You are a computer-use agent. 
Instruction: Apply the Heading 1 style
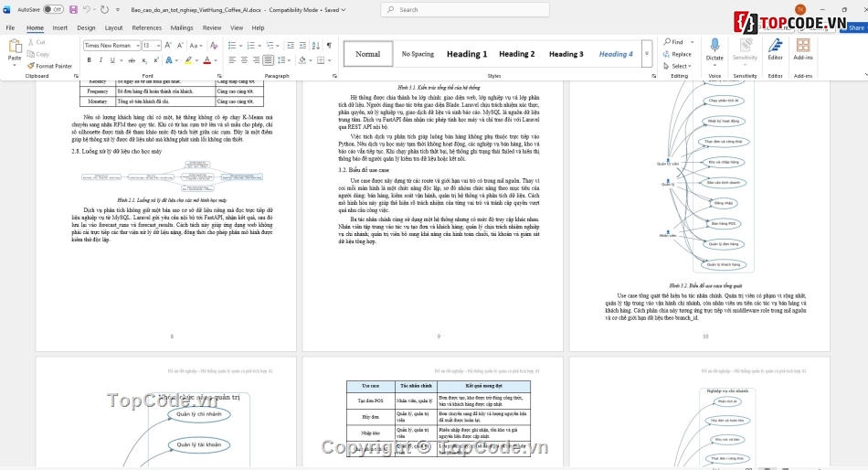[467, 54]
